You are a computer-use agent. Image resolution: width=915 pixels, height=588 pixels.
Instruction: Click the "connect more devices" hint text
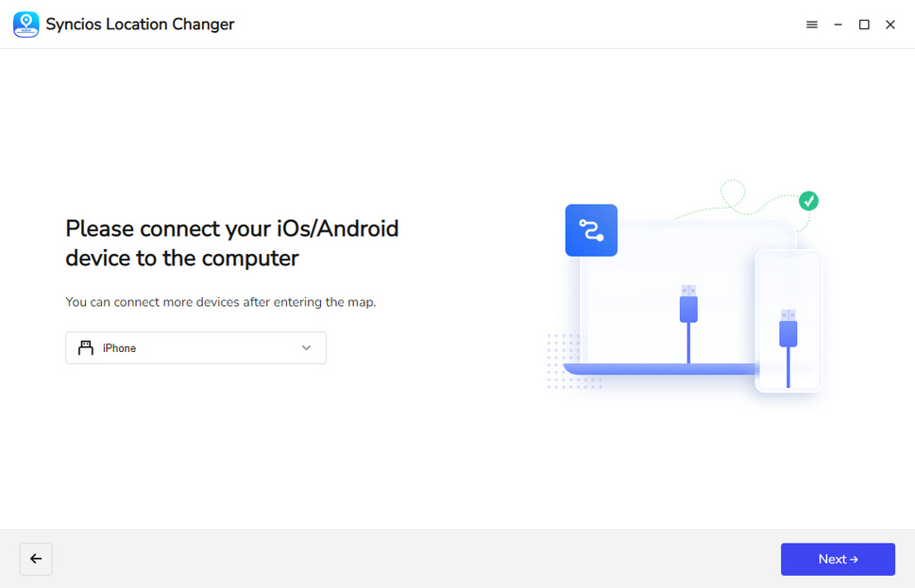(221, 302)
